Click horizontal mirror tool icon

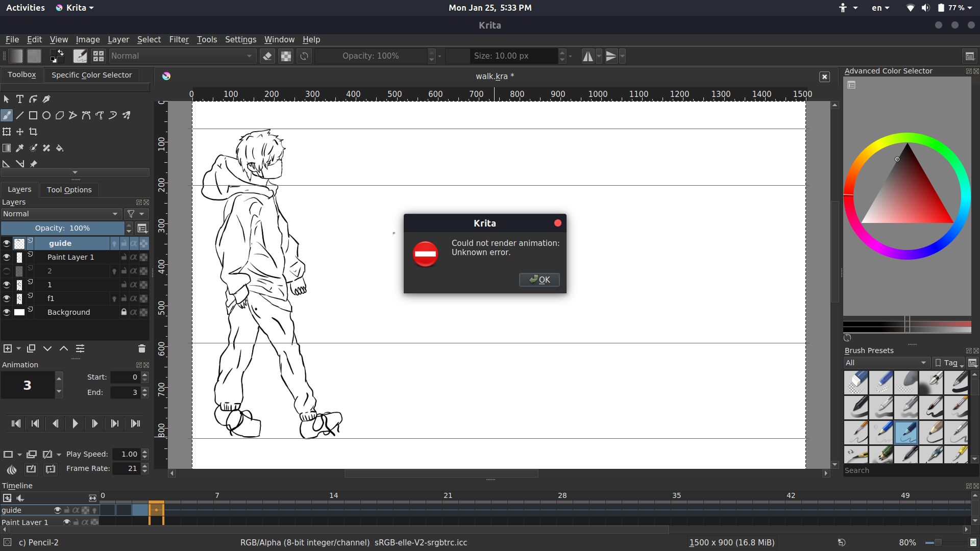(x=588, y=56)
